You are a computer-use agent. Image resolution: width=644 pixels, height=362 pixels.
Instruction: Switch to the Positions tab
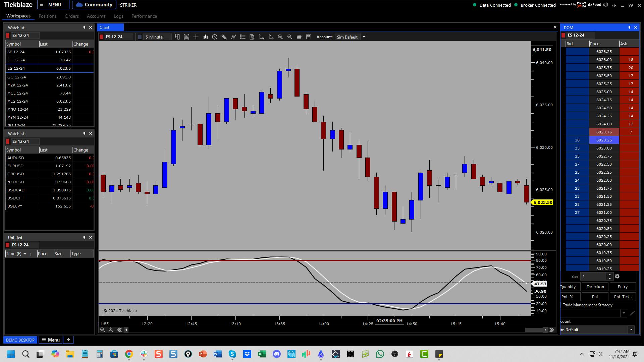[47, 16]
